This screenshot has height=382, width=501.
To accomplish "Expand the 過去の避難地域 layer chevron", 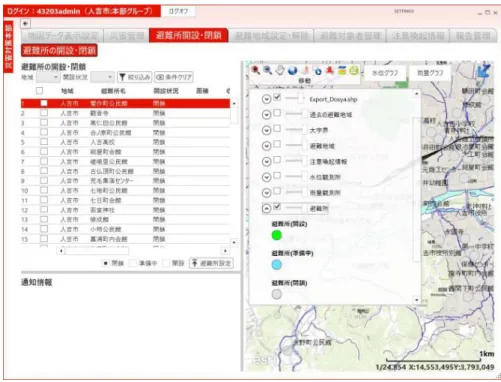I will pyautogui.click(x=266, y=115).
